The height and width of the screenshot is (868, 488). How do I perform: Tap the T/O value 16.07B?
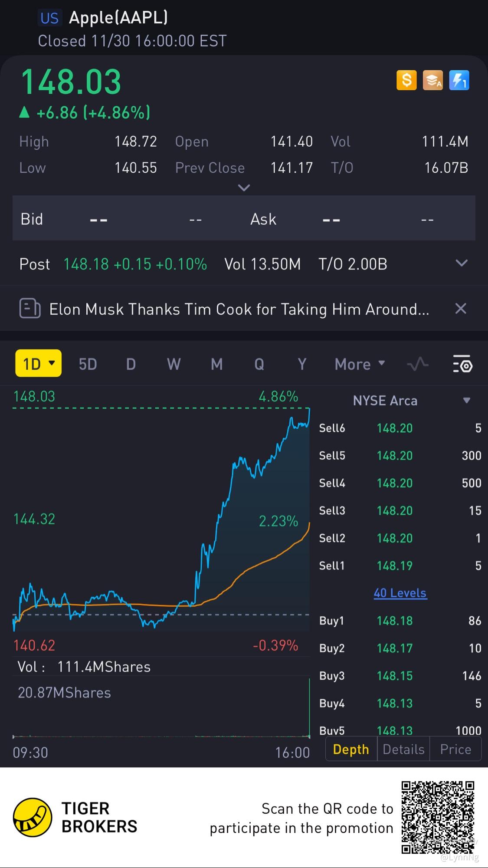coord(446,168)
